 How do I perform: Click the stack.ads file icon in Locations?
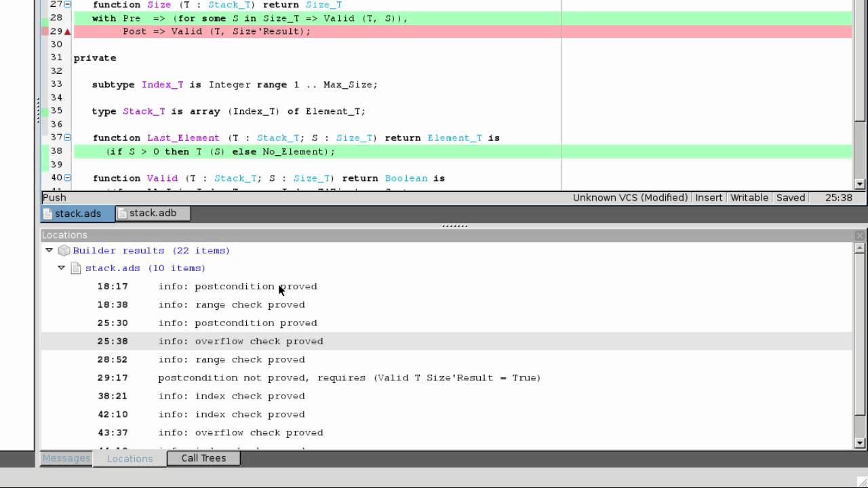tap(76, 268)
